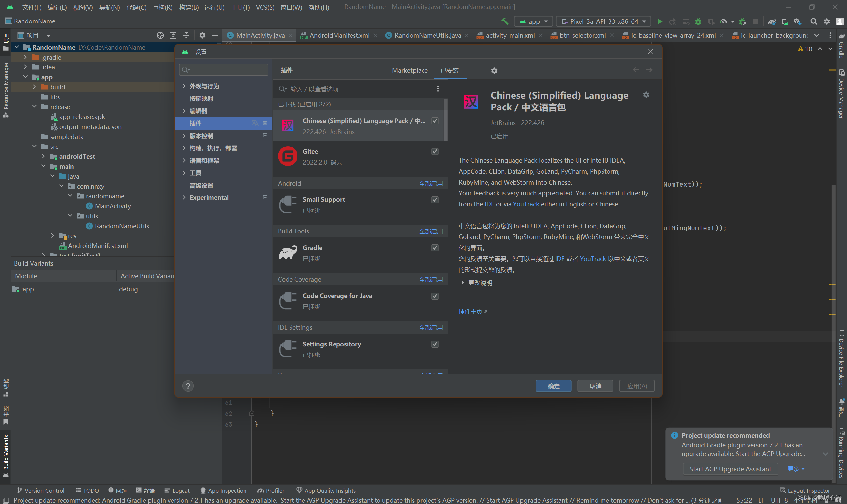Select the Marketplace plugins tab
847x504 pixels.
coord(409,70)
